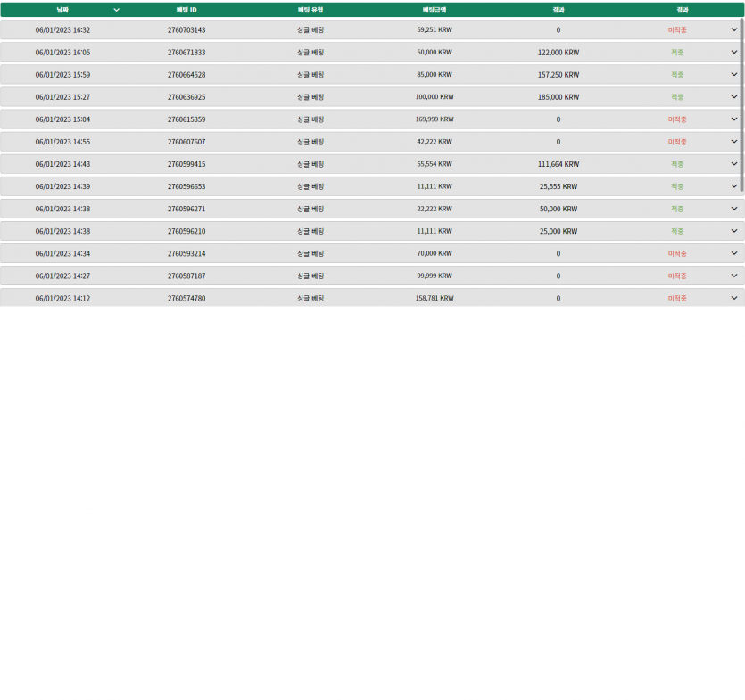Click bet amount 169,999 KRW
Viewport: 745px width, 700px height.
[x=435, y=119]
